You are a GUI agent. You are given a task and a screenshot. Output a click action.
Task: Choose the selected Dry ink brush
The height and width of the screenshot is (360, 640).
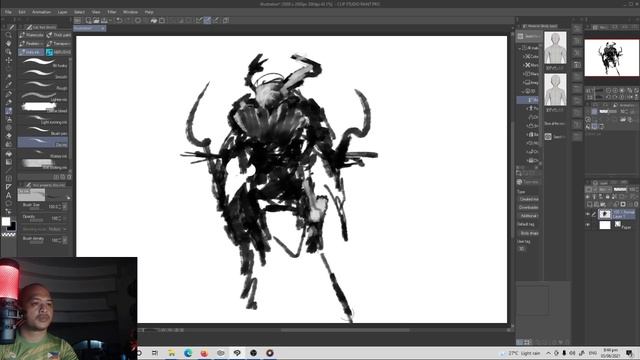[43, 142]
